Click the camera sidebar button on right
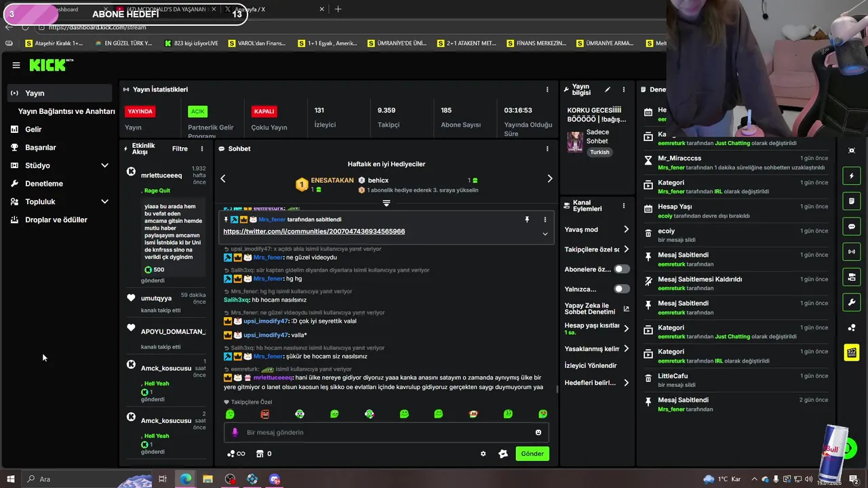 (852, 277)
